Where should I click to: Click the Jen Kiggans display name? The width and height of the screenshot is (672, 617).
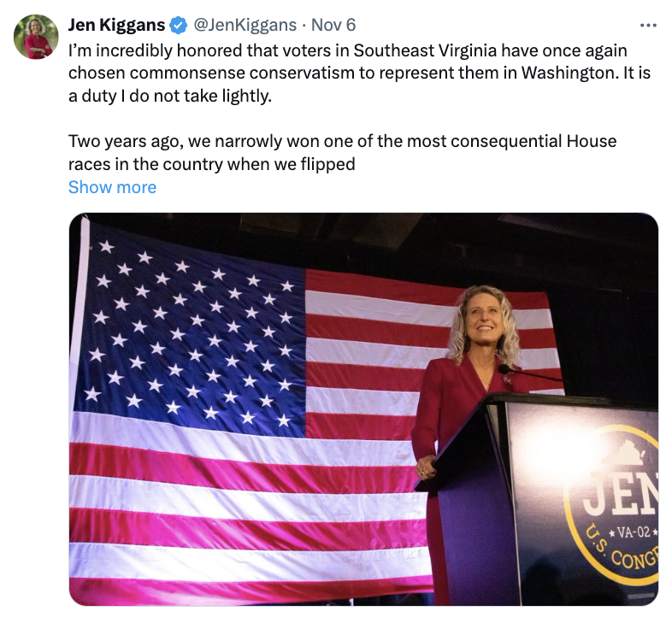point(116,25)
